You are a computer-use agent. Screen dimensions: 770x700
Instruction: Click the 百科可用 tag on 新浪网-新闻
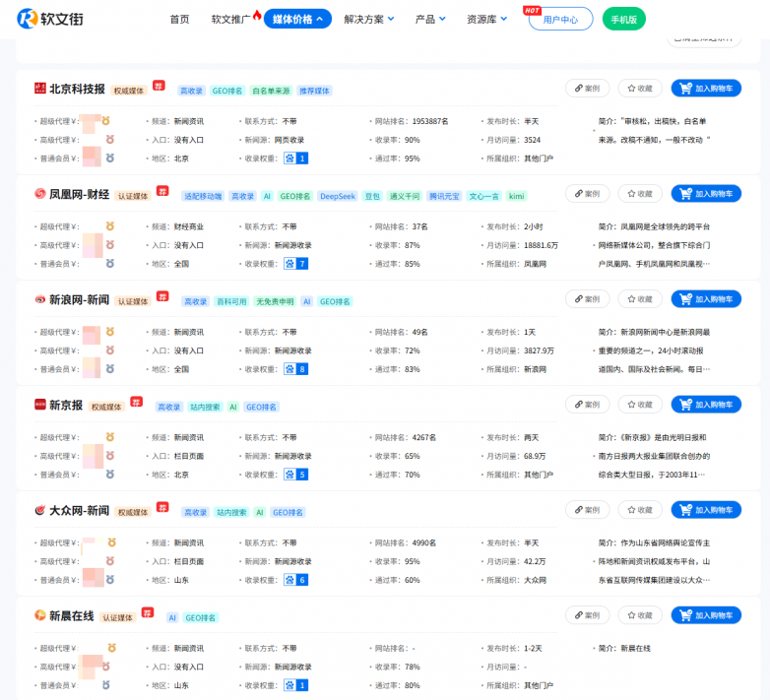point(231,301)
